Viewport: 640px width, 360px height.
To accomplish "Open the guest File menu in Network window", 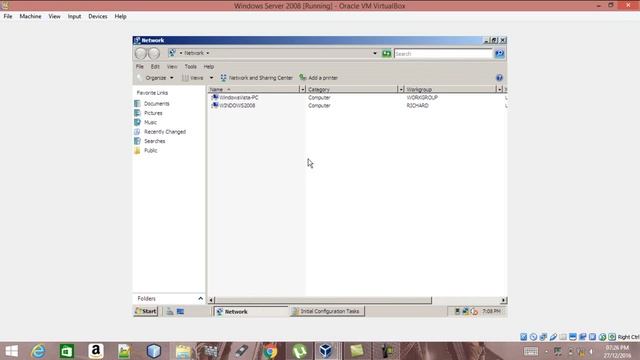I will [x=140, y=67].
